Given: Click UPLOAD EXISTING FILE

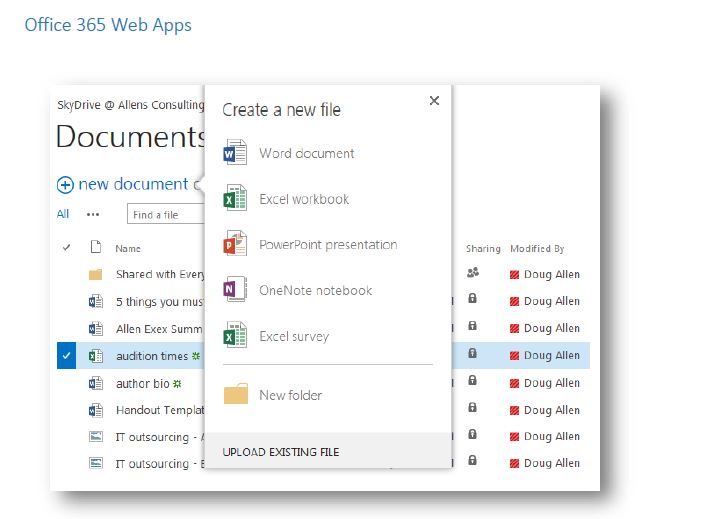Looking at the screenshot, I should point(281,452).
